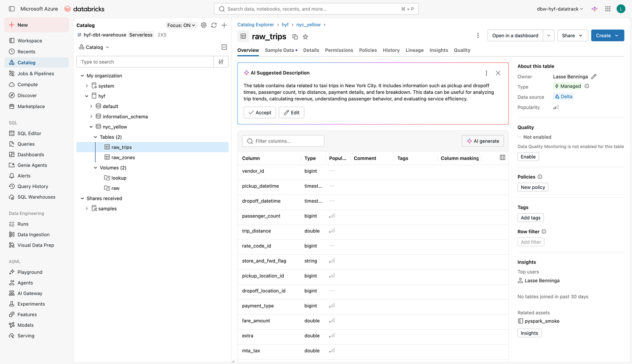
Task: Favorite the raw_trips table with star
Action: click(305, 37)
